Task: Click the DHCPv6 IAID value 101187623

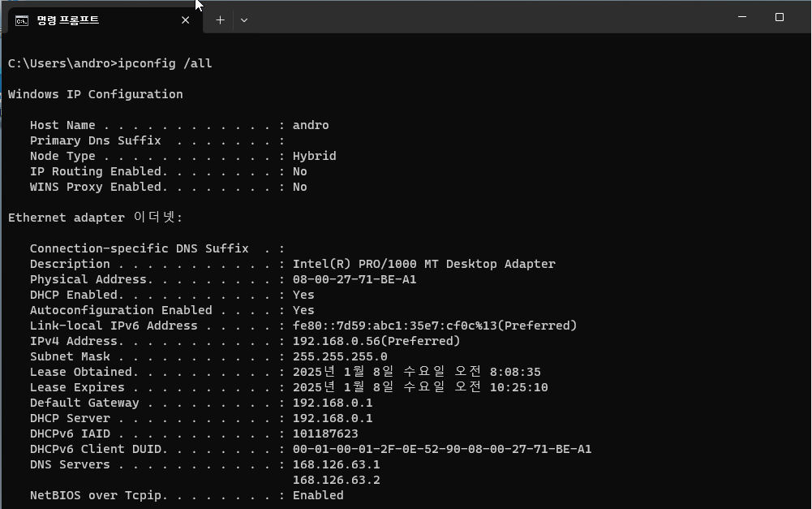Action: click(x=325, y=434)
